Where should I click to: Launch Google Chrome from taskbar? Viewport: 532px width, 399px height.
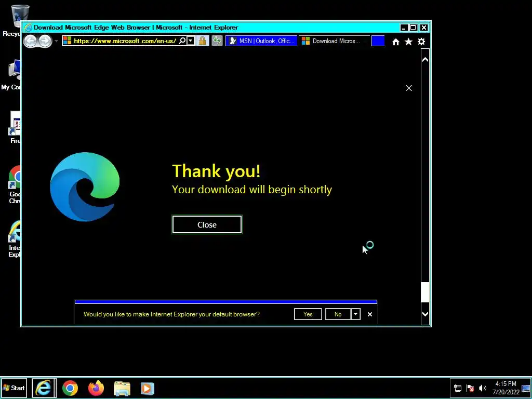pos(70,388)
